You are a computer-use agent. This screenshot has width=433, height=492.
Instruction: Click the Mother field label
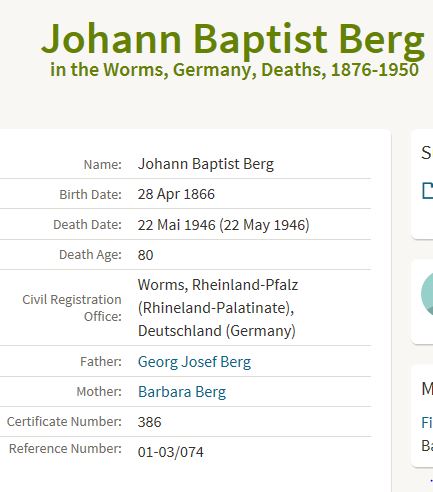click(x=99, y=392)
